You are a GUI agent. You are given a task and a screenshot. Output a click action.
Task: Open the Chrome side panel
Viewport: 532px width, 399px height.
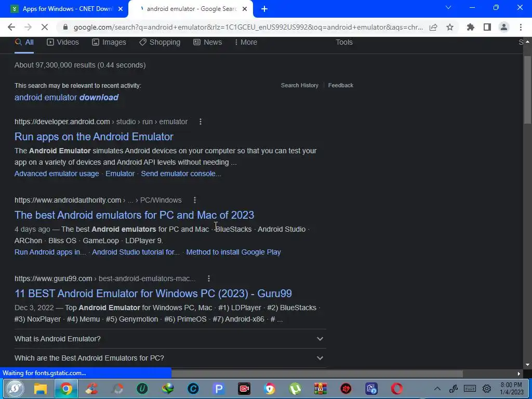pos(487,27)
